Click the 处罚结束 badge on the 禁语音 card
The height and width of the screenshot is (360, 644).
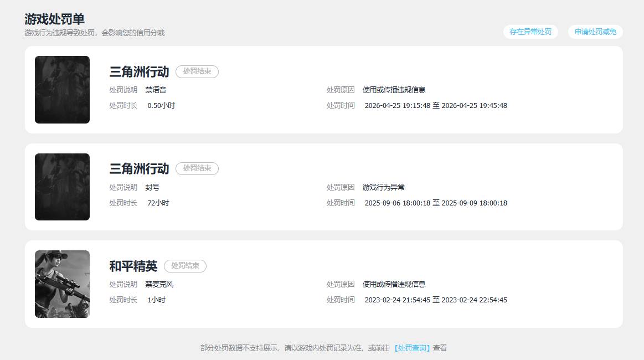click(197, 71)
